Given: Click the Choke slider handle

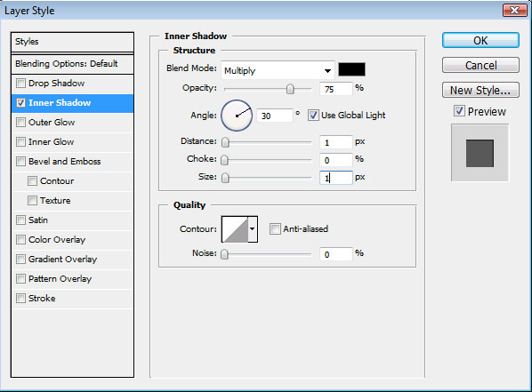Looking at the screenshot, I should tap(224, 160).
